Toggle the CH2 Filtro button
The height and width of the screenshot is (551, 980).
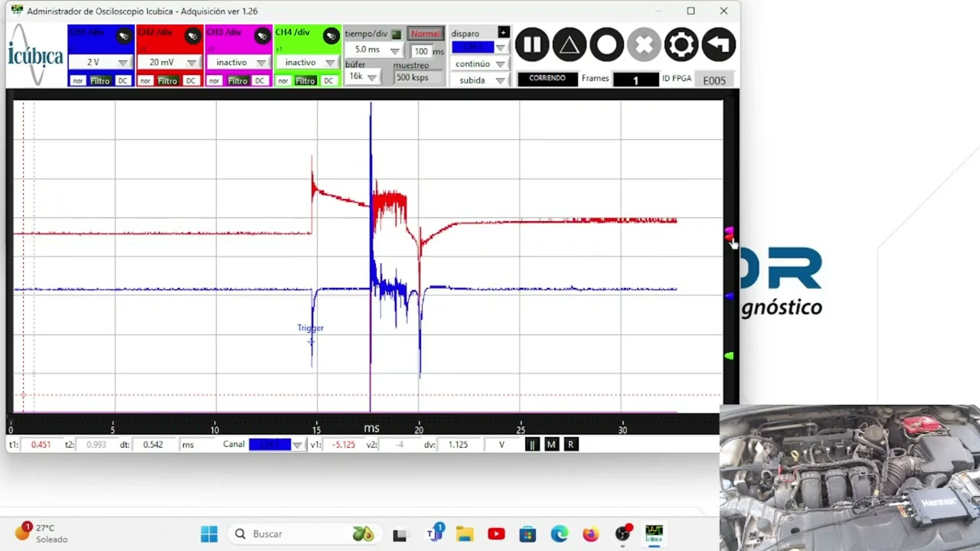click(x=168, y=80)
